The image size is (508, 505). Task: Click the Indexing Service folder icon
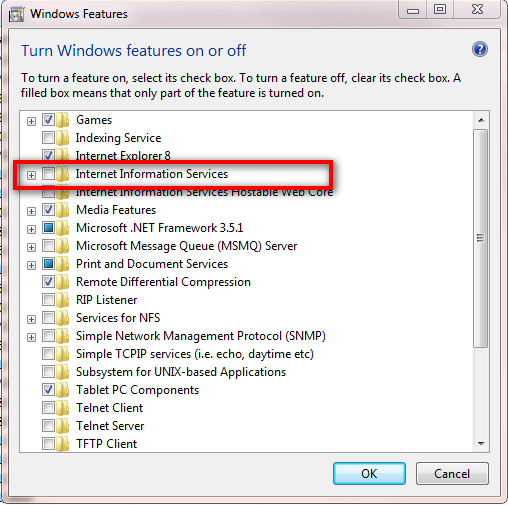[62, 138]
